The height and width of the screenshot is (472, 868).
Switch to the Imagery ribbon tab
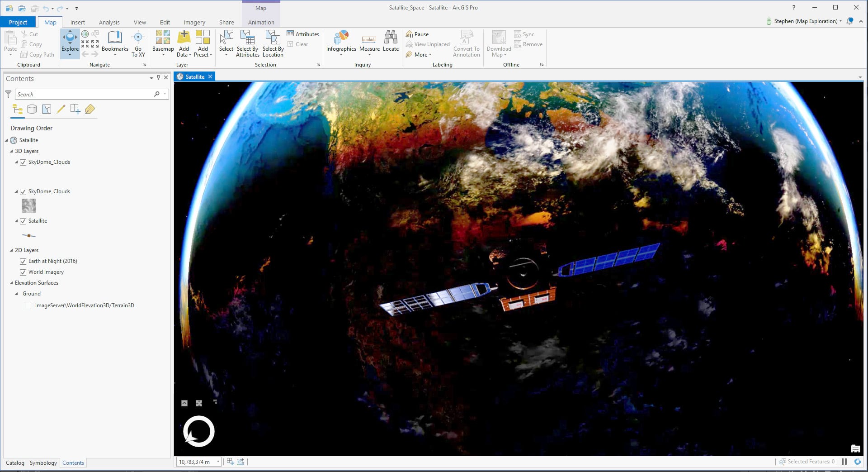click(194, 22)
